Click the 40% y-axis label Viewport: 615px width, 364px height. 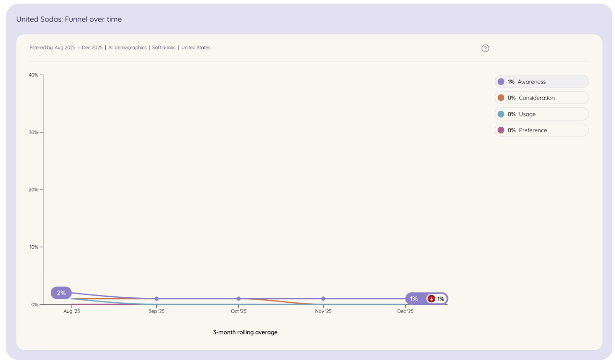click(33, 75)
